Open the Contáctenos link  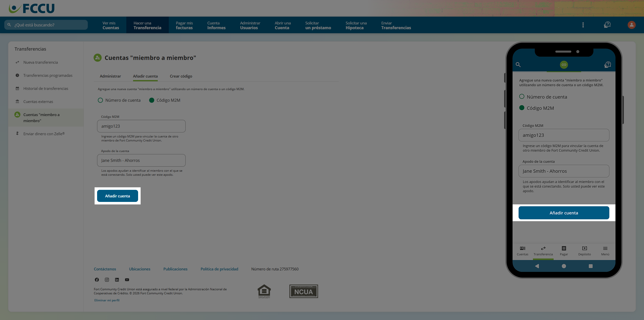tap(105, 269)
